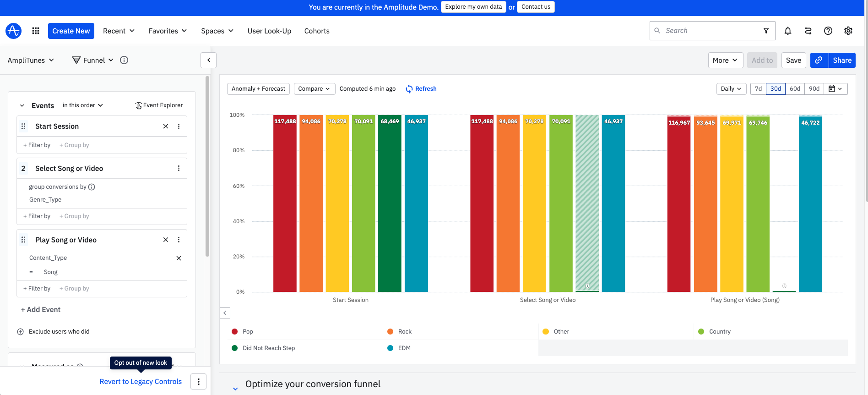
Task: Collapse the left panel with arrow button
Action: [209, 60]
